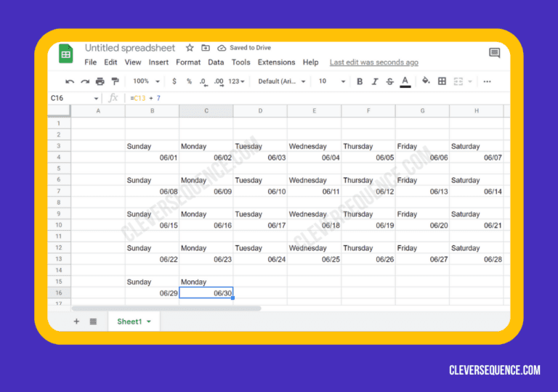Open the merge cells dropdown arrow

pos(470,82)
